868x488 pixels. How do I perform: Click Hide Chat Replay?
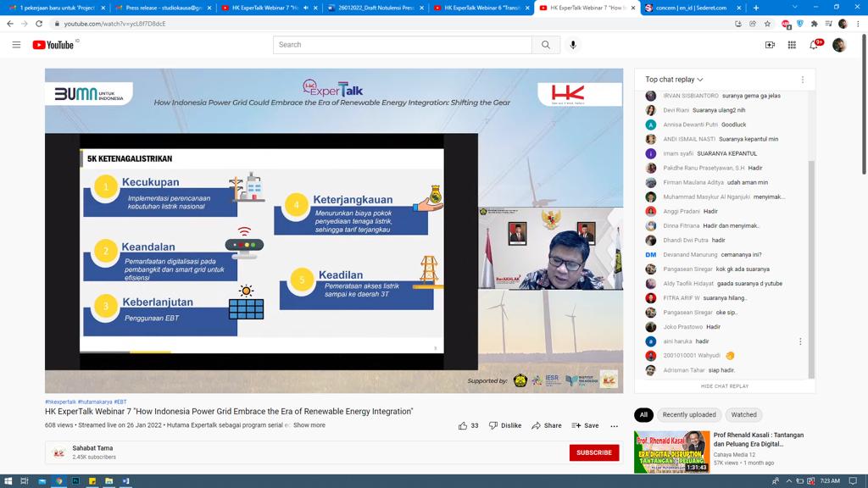(725, 386)
